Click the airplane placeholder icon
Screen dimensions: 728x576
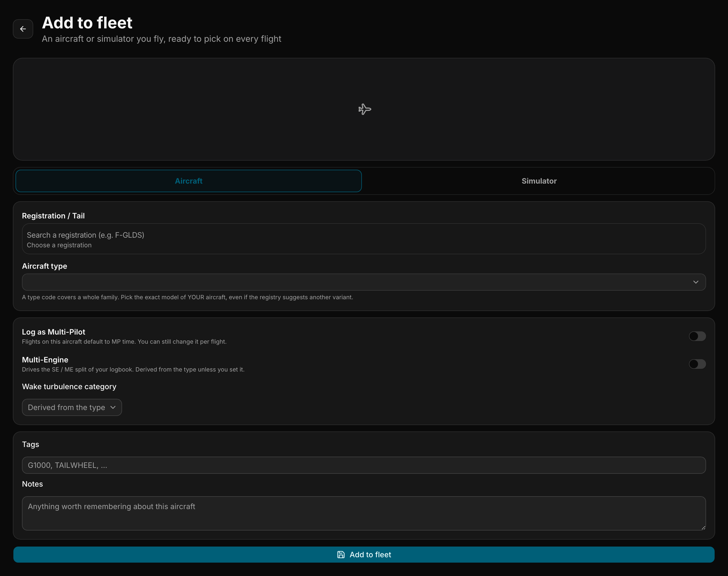point(364,109)
